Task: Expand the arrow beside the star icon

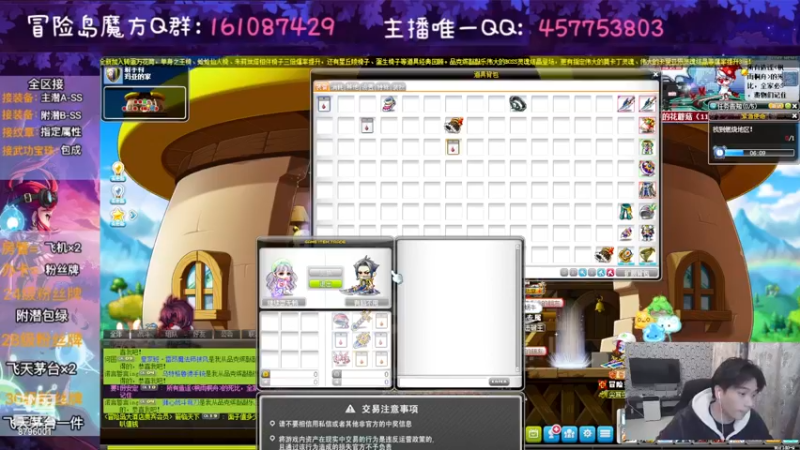Action: (133, 216)
